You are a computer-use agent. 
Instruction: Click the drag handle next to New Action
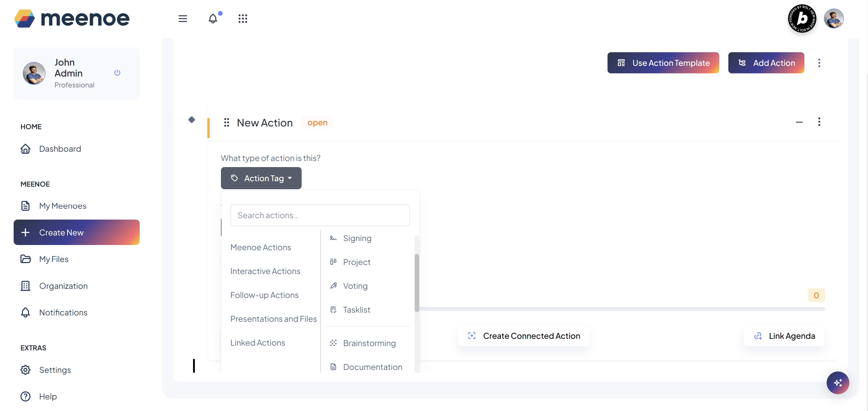[226, 122]
